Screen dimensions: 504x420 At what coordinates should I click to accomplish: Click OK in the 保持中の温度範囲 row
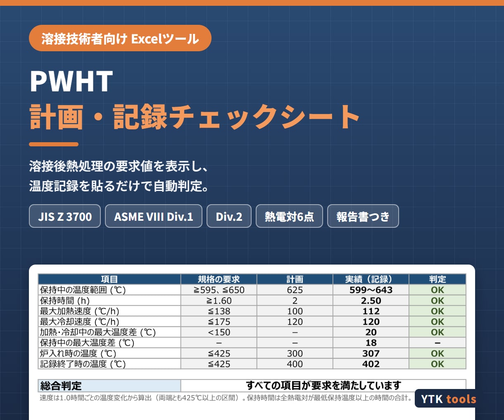(x=437, y=290)
